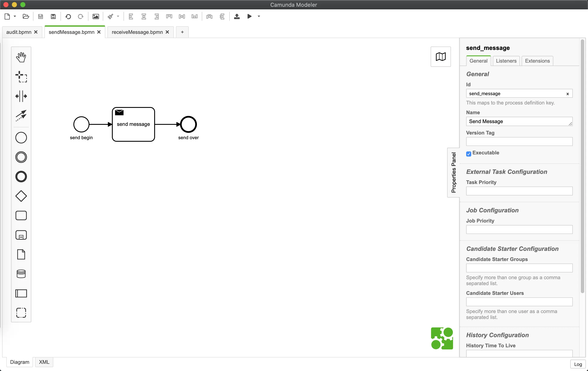Screen dimensions: 588x371
Task: Select the Hand tool in the palette
Action: click(21, 57)
